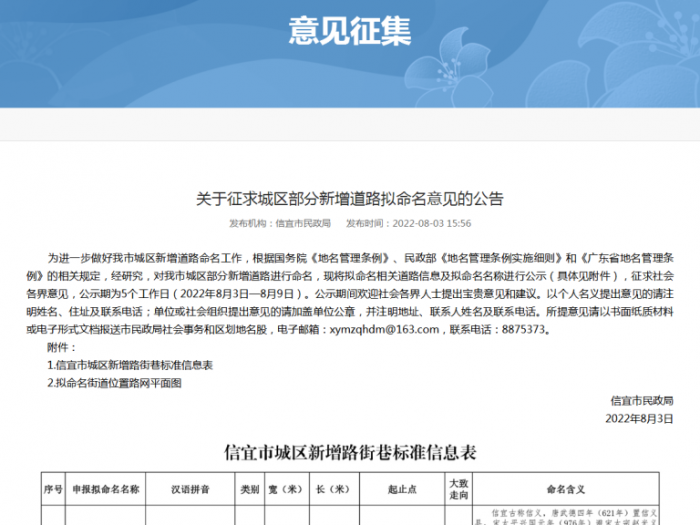Viewport: 700px width, 525px height.
Task: Click the 起止点 column header
Action: coord(402,489)
